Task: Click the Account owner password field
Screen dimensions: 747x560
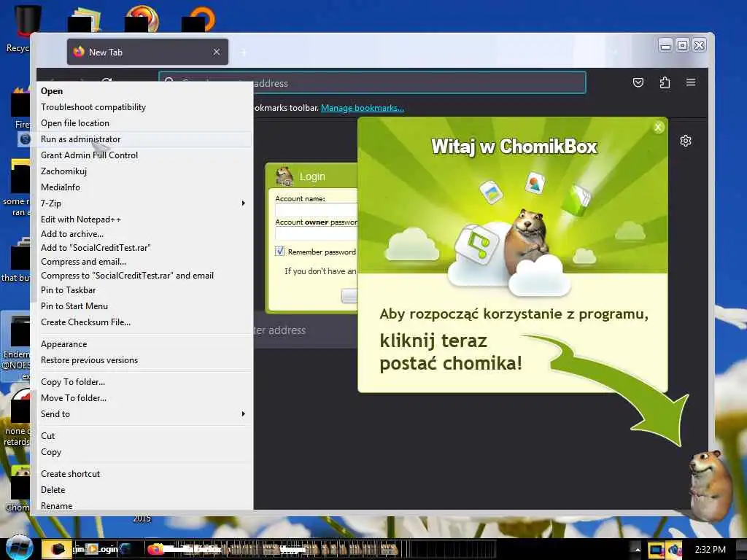Action: pyautogui.click(x=317, y=233)
